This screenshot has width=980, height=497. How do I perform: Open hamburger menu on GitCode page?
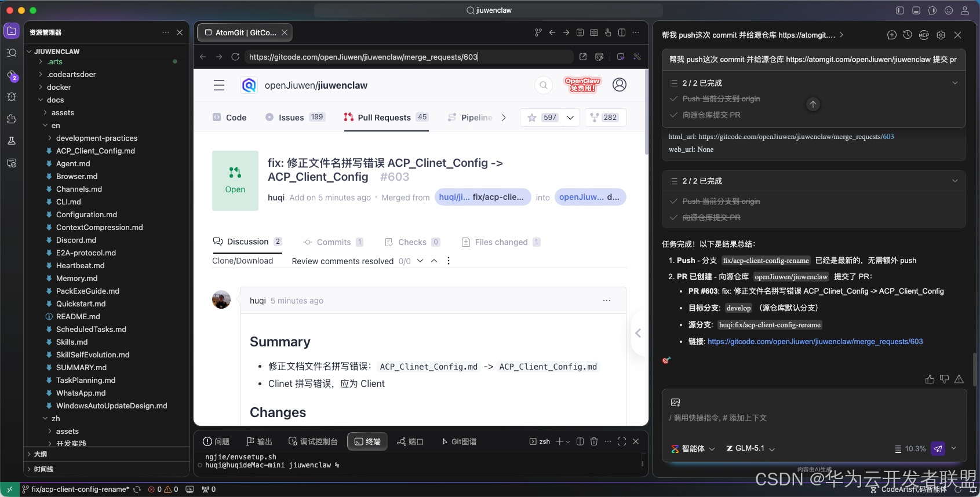pos(219,85)
